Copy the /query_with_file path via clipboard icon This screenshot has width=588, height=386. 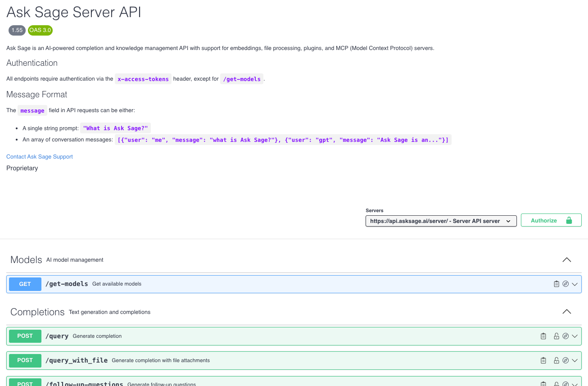[x=543, y=360]
